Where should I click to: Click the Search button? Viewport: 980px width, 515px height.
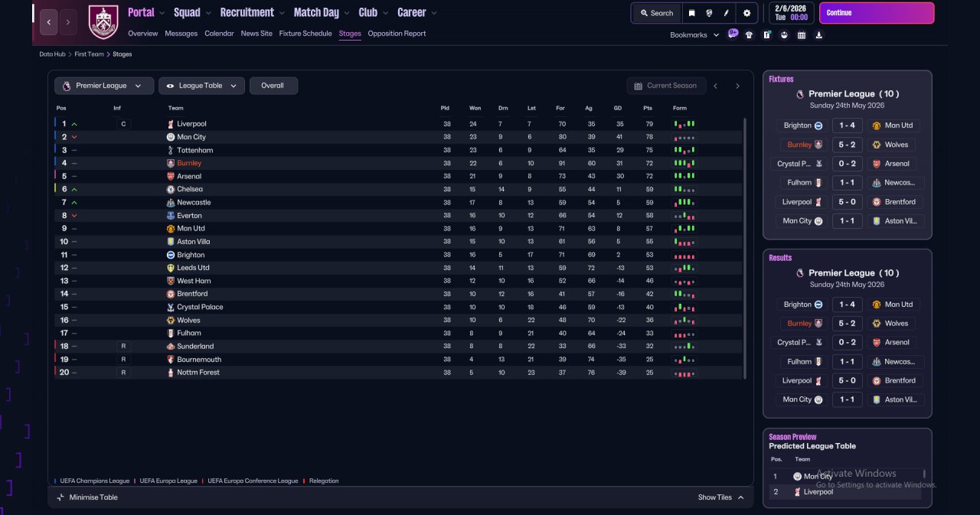point(656,13)
